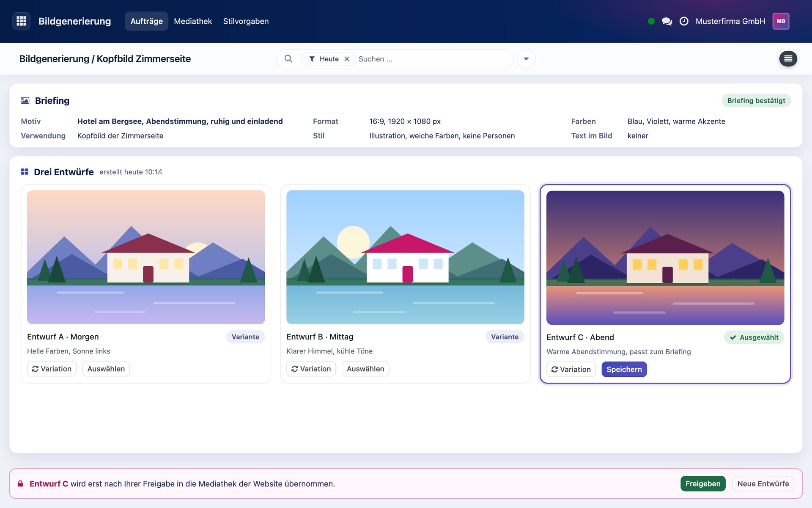Switch to Aufträge tab

click(146, 21)
